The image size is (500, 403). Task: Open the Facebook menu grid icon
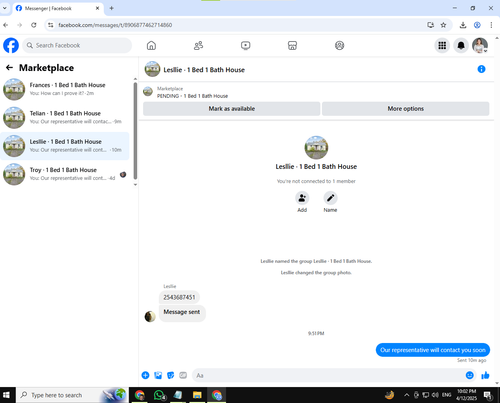point(442,45)
